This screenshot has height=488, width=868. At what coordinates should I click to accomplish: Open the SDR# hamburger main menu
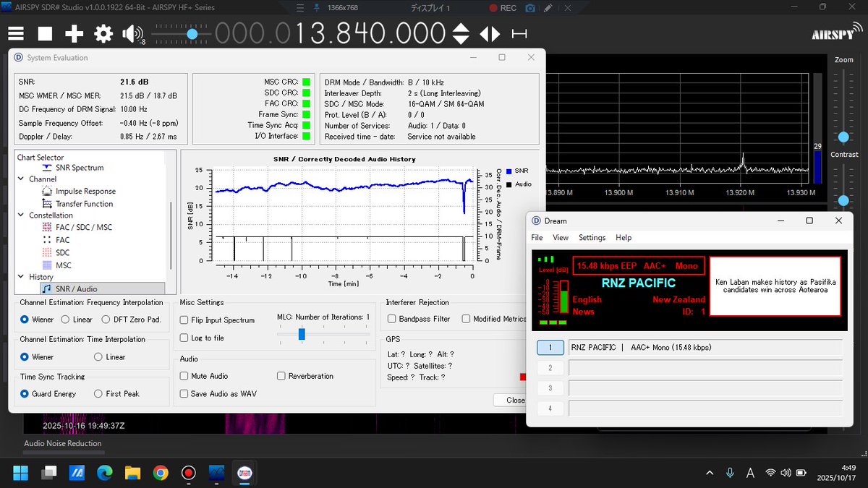16,34
